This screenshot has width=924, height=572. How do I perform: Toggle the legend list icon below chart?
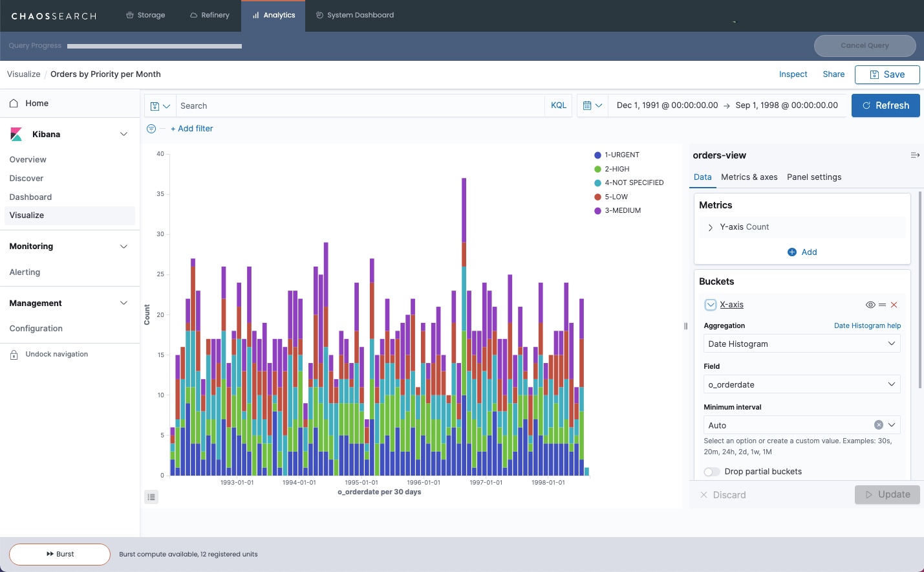(x=151, y=497)
